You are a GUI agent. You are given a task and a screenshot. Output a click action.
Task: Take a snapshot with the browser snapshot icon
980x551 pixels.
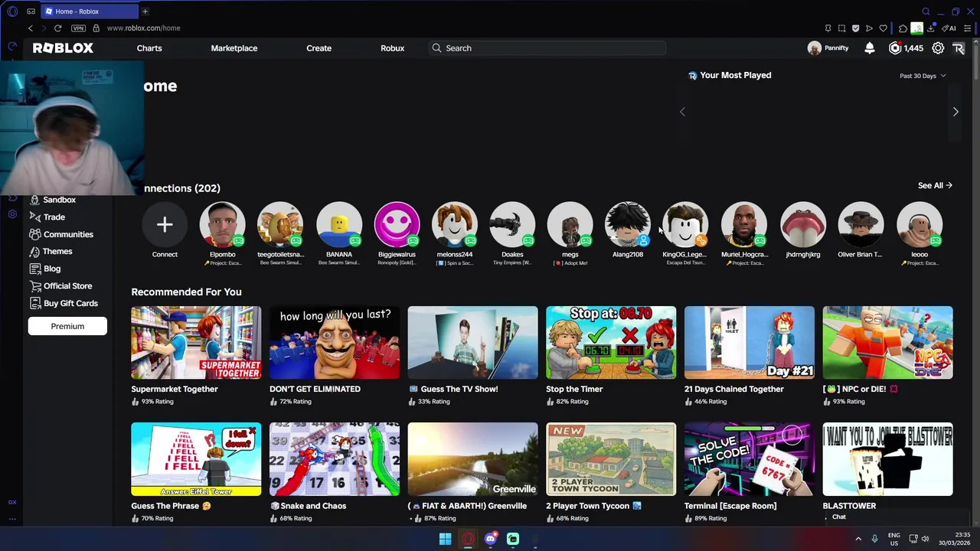coord(842,28)
